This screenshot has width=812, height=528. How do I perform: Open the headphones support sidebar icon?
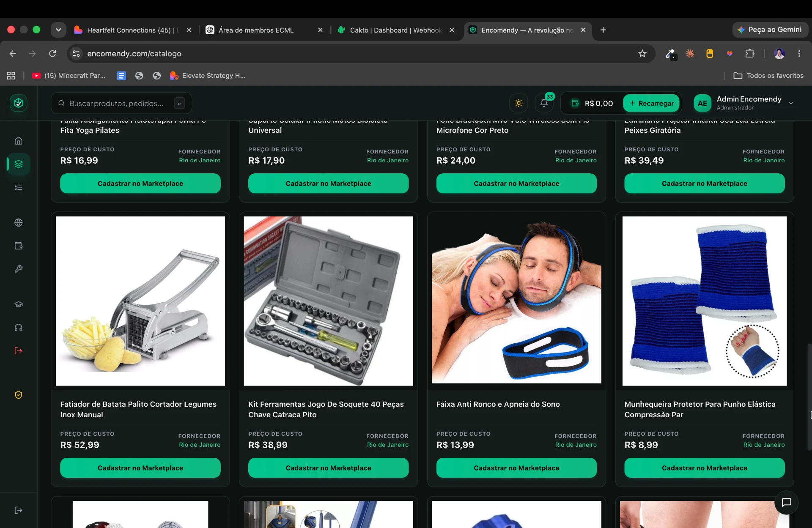click(x=19, y=328)
